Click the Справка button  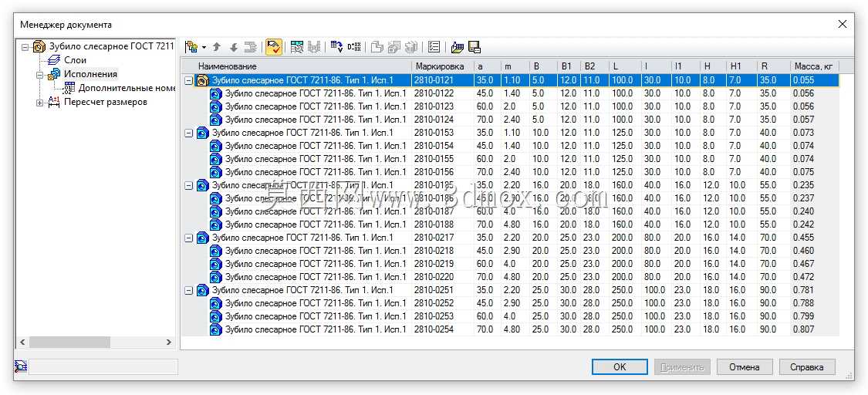click(807, 366)
